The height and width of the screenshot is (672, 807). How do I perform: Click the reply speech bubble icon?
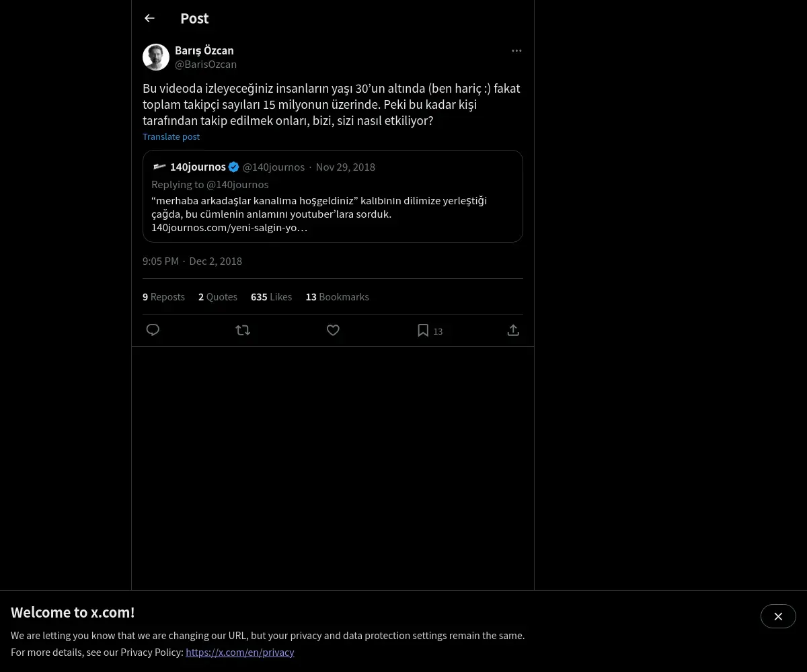tap(153, 330)
